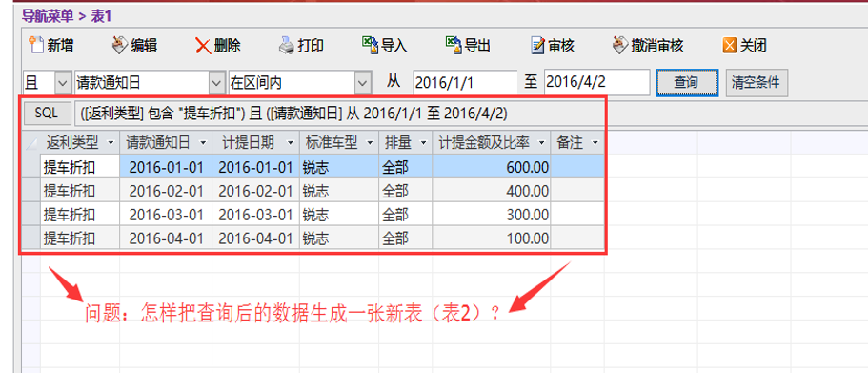The width and height of the screenshot is (868, 373).
Task: Click the SQL button
Action: (x=47, y=114)
